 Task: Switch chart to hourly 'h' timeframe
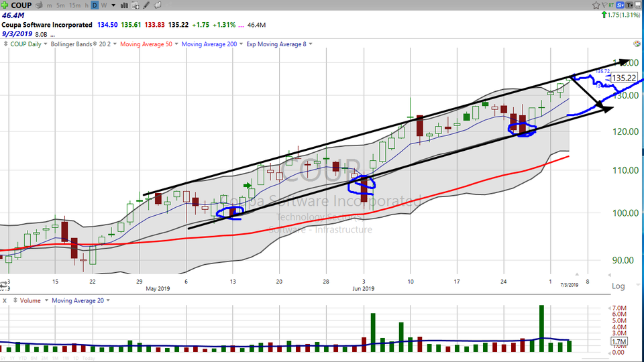[87, 5]
